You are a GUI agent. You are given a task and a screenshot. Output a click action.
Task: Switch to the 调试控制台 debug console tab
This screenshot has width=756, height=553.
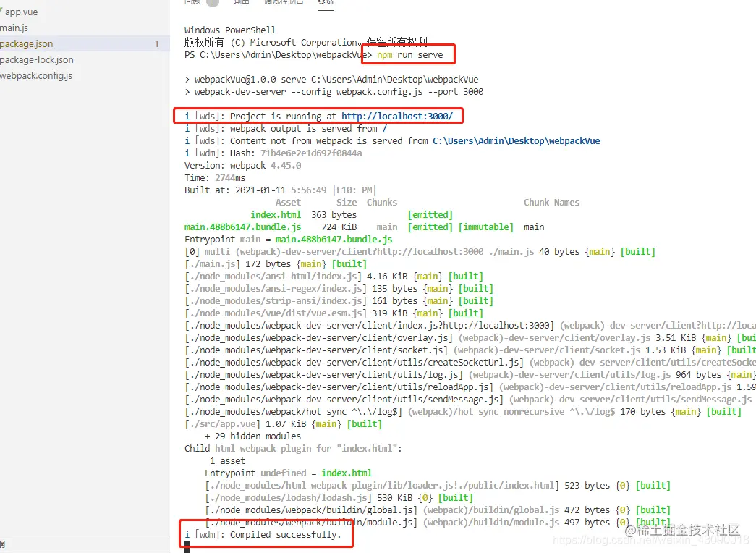click(284, 2)
